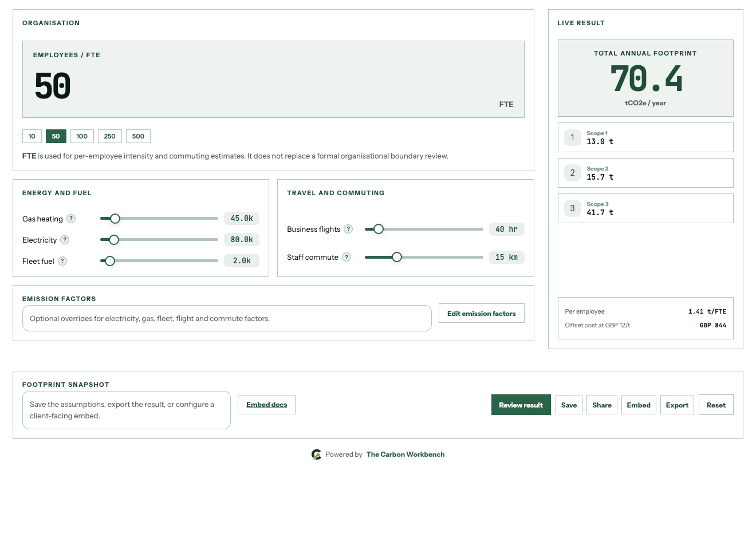Image resolution: width=756 pixels, height=538 pixels.
Task: Select the 250 FTE preset
Action: coord(110,136)
